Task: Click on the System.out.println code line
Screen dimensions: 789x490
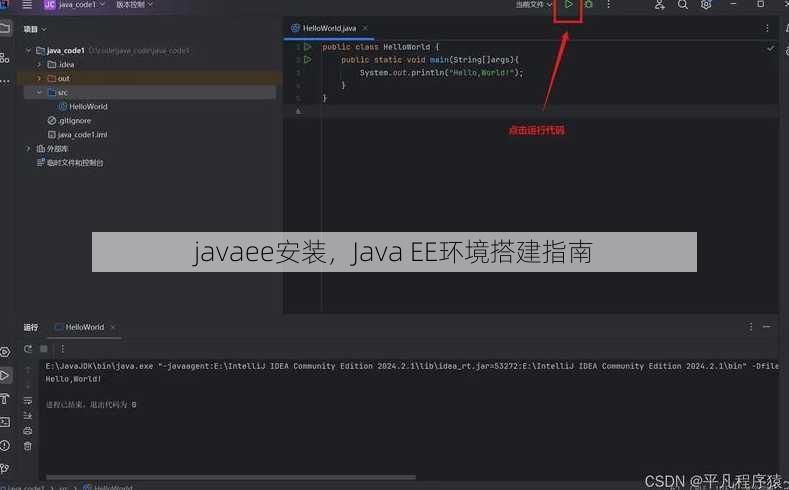Action: (x=441, y=73)
